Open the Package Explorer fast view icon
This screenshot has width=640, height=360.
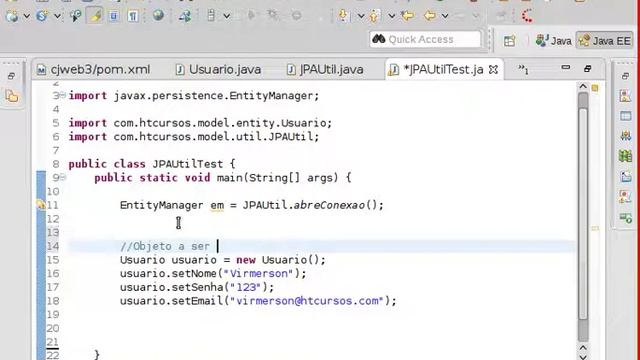click(12, 96)
